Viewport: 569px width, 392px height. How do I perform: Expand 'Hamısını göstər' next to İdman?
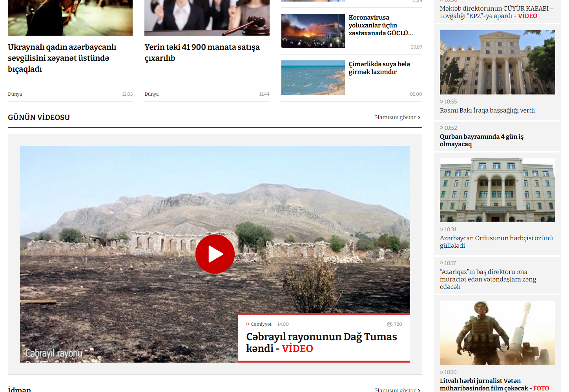coord(397,390)
